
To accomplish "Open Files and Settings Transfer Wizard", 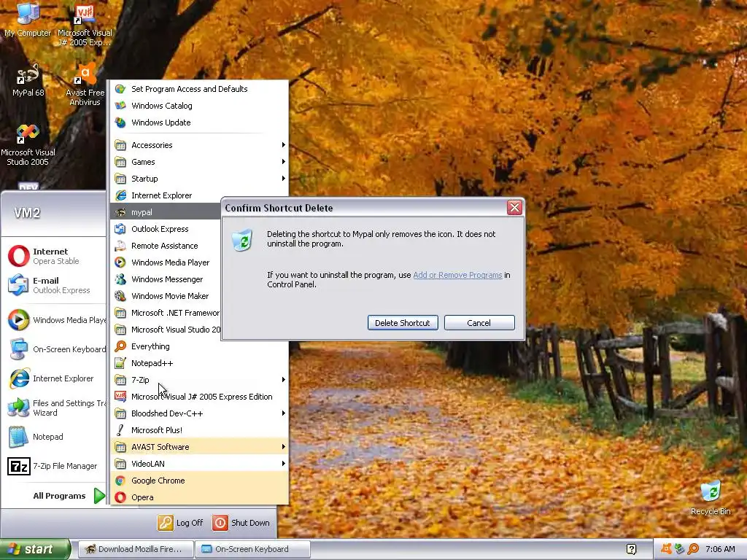I will click(55, 408).
